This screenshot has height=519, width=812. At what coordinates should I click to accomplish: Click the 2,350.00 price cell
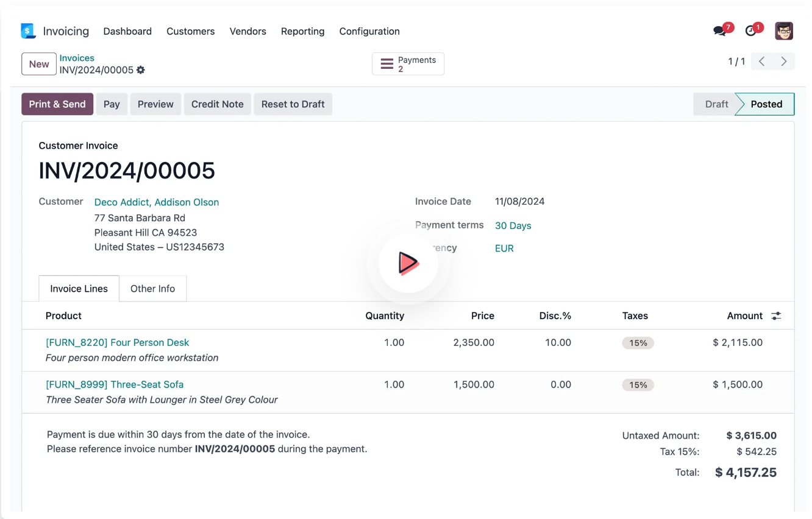pos(474,342)
